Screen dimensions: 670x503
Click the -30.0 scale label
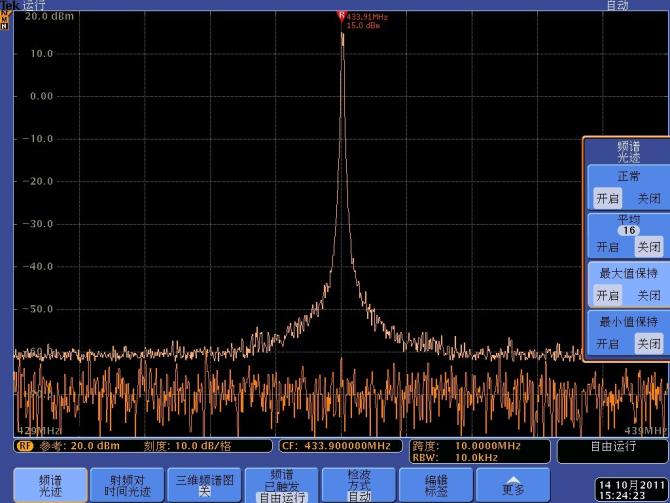[x=38, y=224]
